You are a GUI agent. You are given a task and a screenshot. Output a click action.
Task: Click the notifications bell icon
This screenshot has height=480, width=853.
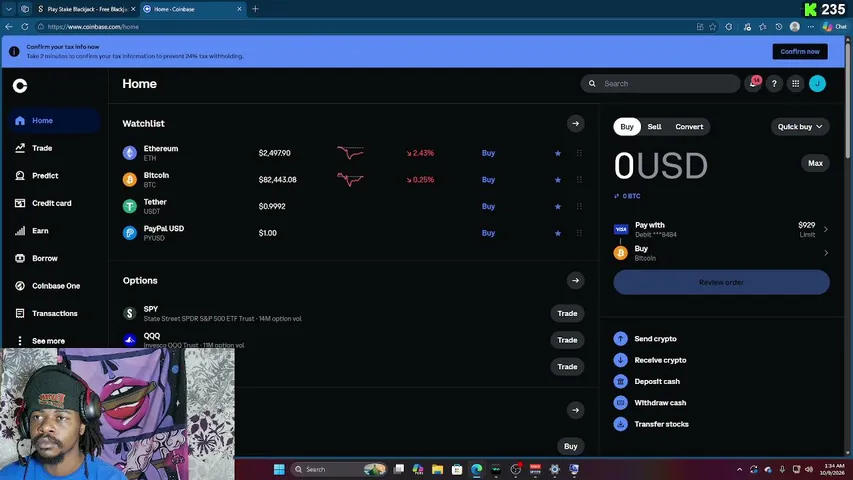point(753,84)
